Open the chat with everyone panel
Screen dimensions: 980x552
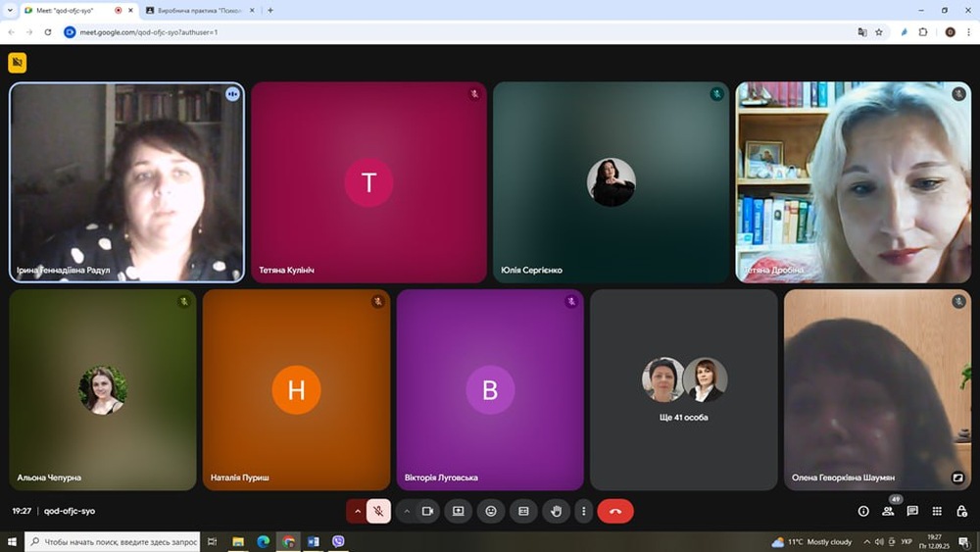pos(912,511)
